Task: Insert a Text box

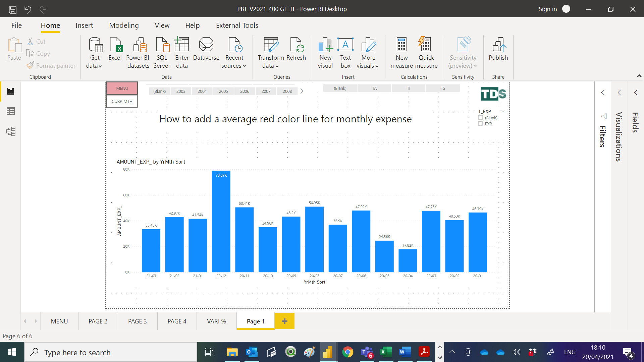Action: pyautogui.click(x=345, y=53)
